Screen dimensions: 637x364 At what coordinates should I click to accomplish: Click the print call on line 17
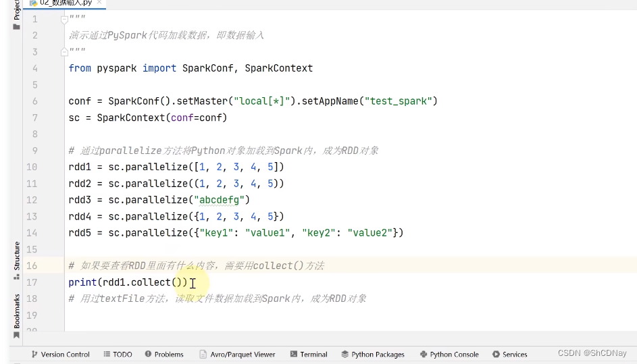[82, 282]
